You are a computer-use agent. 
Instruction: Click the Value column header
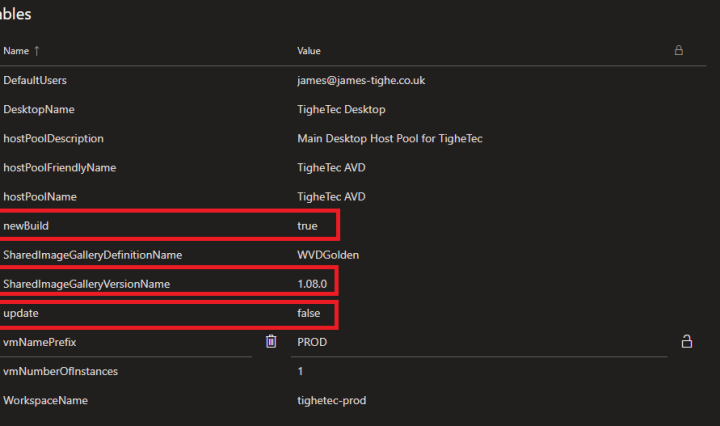point(309,50)
